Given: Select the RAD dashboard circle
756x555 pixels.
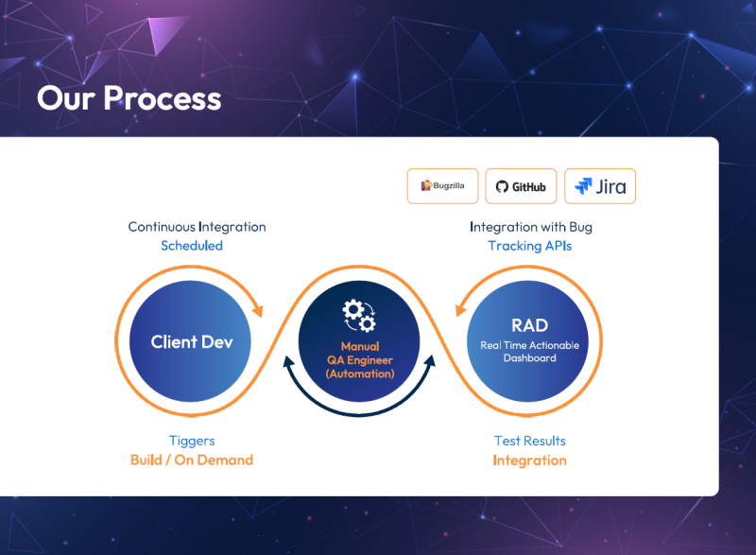Looking at the screenshot, I should pyautogui.click(x=528, y=341).
